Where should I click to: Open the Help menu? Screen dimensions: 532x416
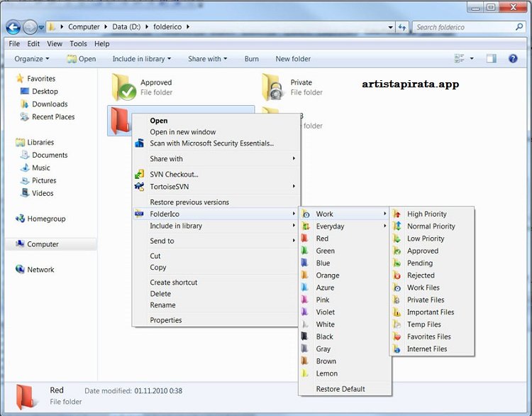click(101, 44)
